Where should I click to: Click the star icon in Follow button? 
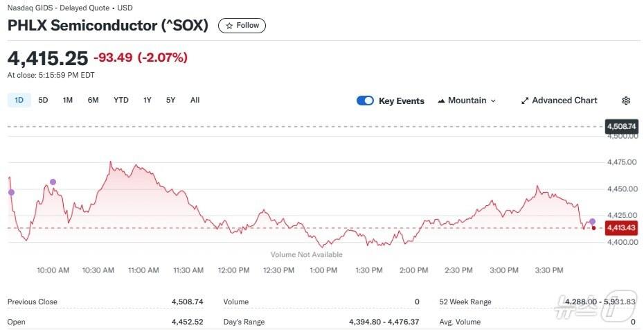(x=229, y=26)
